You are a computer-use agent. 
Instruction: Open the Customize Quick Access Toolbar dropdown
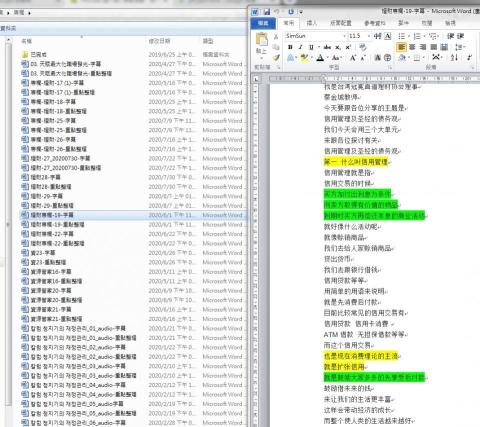[301, 12]
